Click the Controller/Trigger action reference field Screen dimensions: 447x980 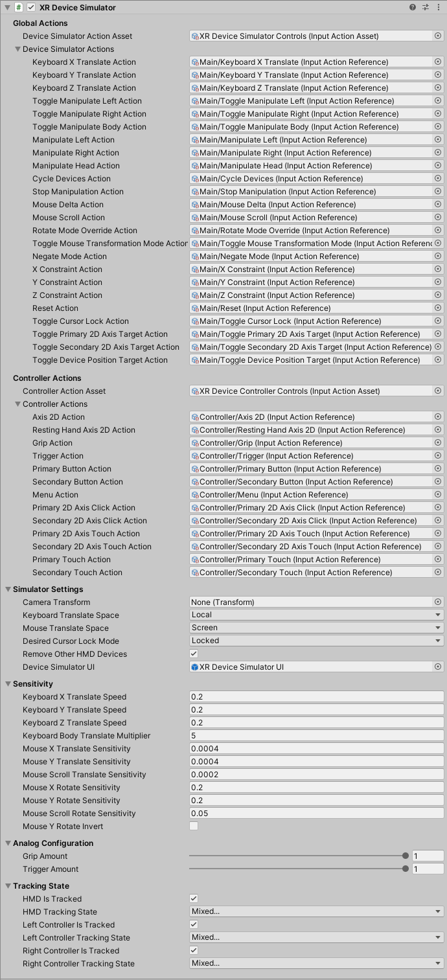coord(311,456)
